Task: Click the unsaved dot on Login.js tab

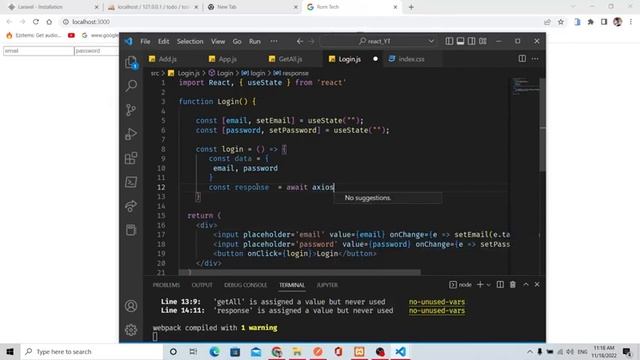Action: [x=375, y=59]
